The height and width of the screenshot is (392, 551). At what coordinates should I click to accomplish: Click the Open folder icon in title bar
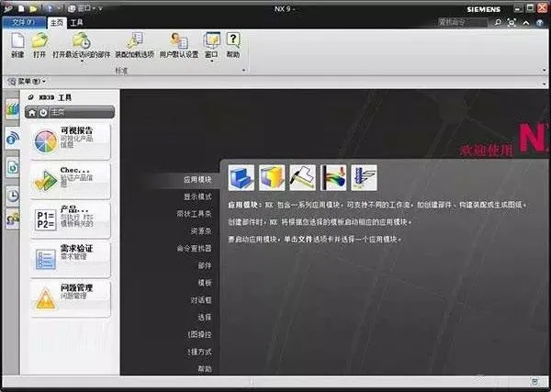[34, 8]
